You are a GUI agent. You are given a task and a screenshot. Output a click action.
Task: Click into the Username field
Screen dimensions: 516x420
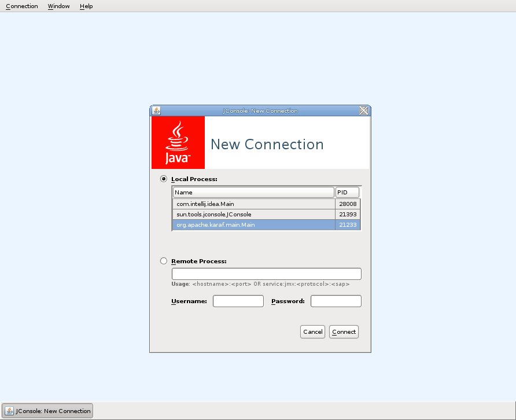pyautogui.click(x=238, y=301)
